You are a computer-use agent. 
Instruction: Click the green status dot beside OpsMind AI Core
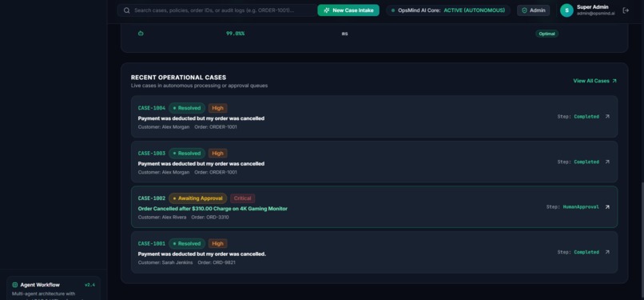point(393,10)
